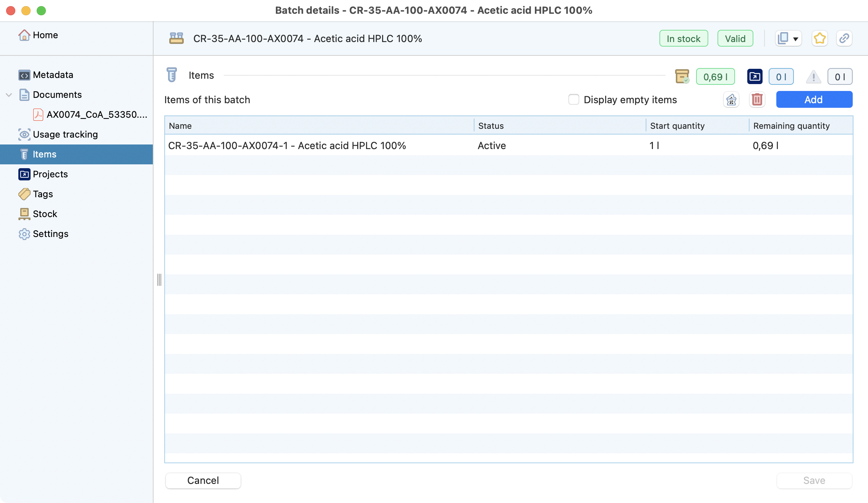This screenshot has height=503, width=868.
Task: Click the reserved-for-projects folder icon
Action: (755, 76)
